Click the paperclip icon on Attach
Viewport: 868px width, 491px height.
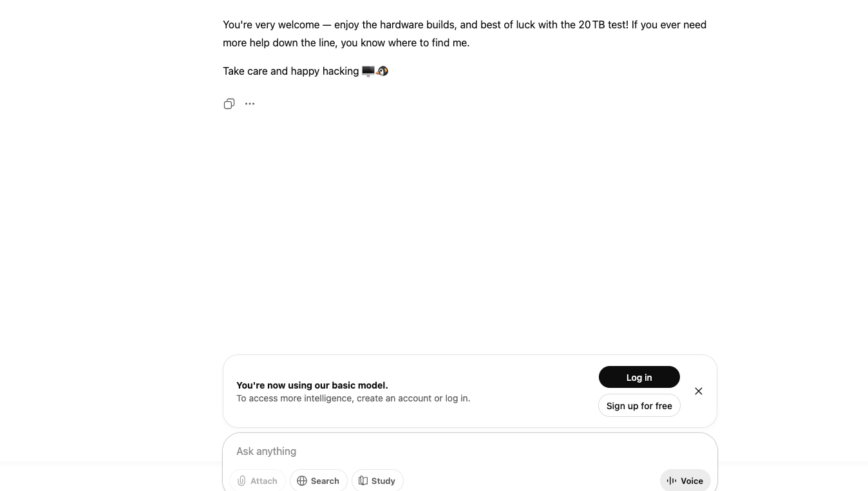tap(241, 481)
